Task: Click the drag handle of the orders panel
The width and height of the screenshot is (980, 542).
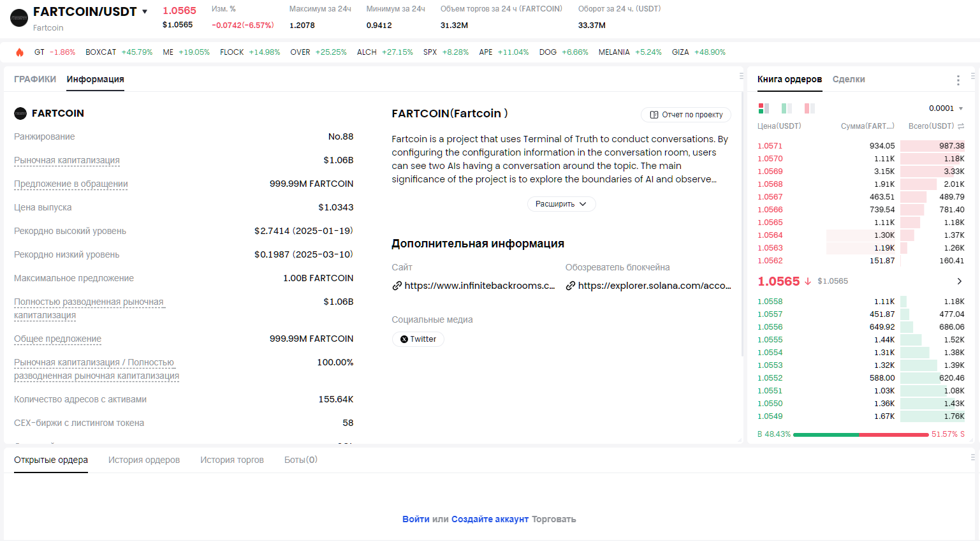Action: click(x=972, y=457)
